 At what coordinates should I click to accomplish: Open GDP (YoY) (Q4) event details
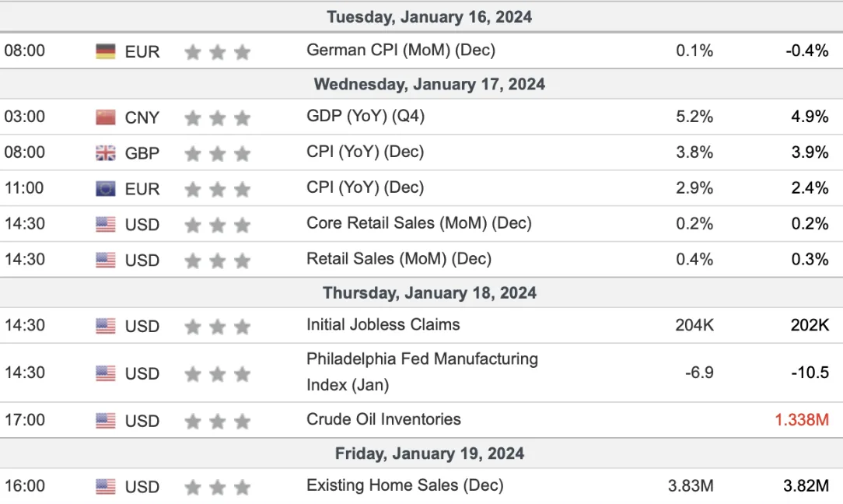coord(365,116)
